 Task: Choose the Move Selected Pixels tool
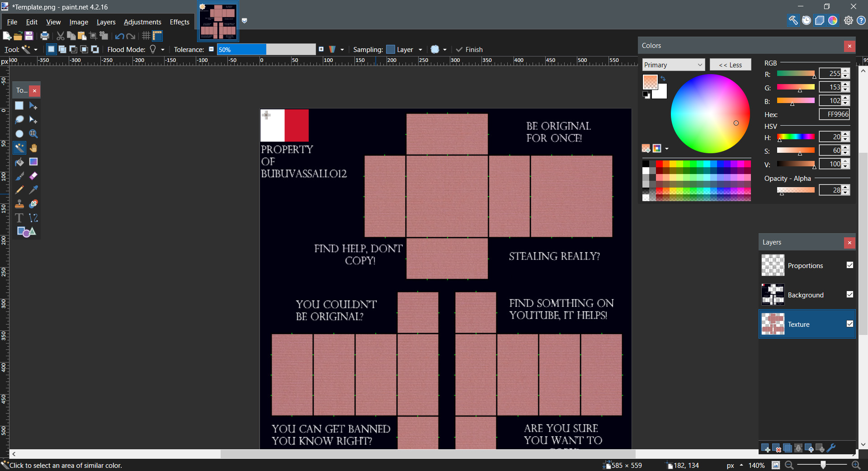(x=33, y=106)
